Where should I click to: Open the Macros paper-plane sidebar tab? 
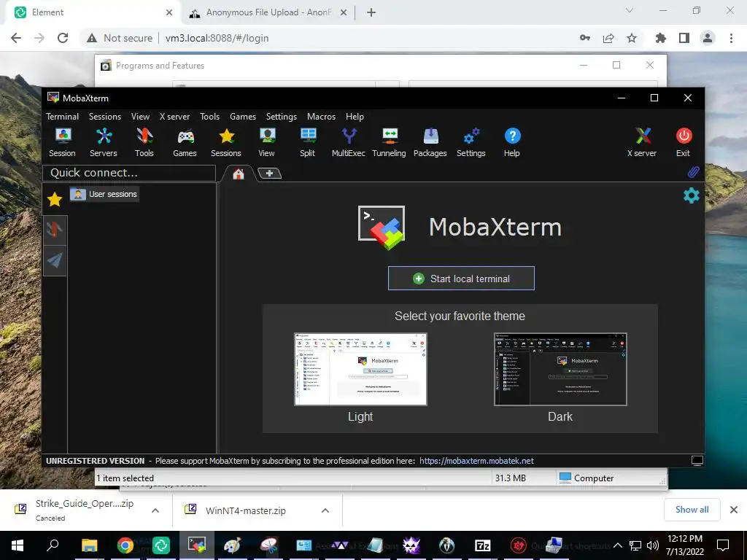click(x=55, y=260)
